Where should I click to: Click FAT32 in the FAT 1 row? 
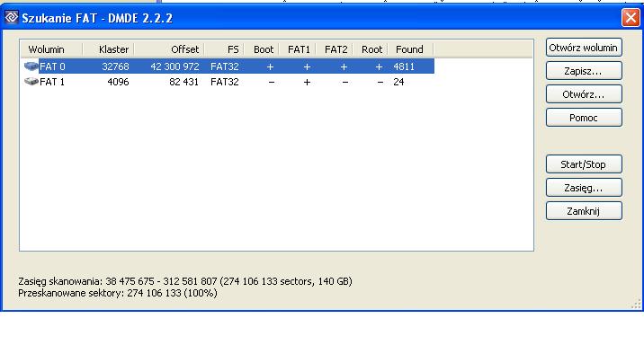(225, 82)
